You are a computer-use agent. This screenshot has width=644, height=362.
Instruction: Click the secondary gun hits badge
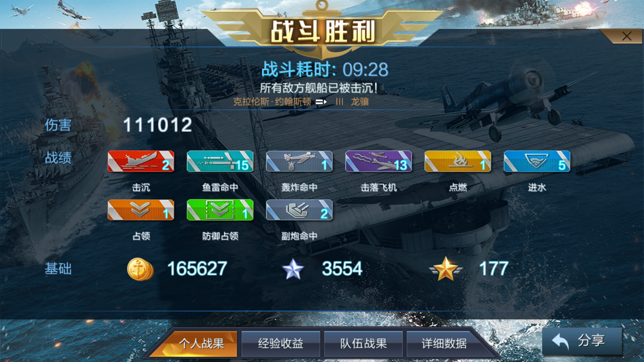[299, 210]
